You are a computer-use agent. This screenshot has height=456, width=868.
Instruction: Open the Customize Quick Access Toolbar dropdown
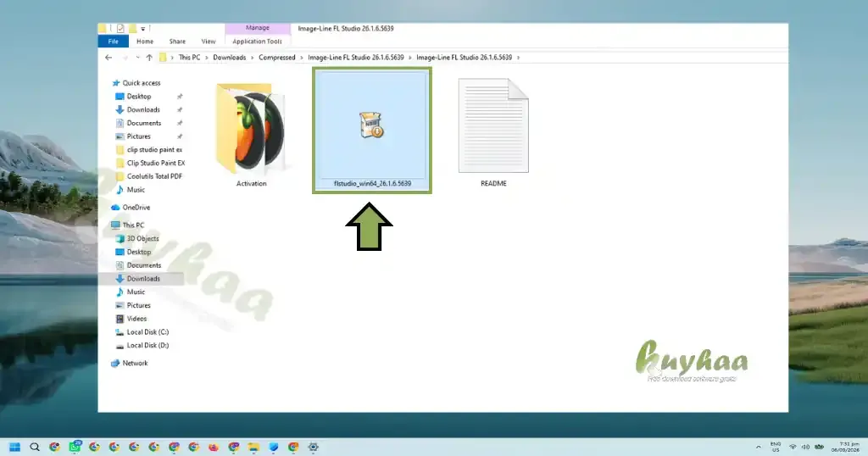point(142,28)
